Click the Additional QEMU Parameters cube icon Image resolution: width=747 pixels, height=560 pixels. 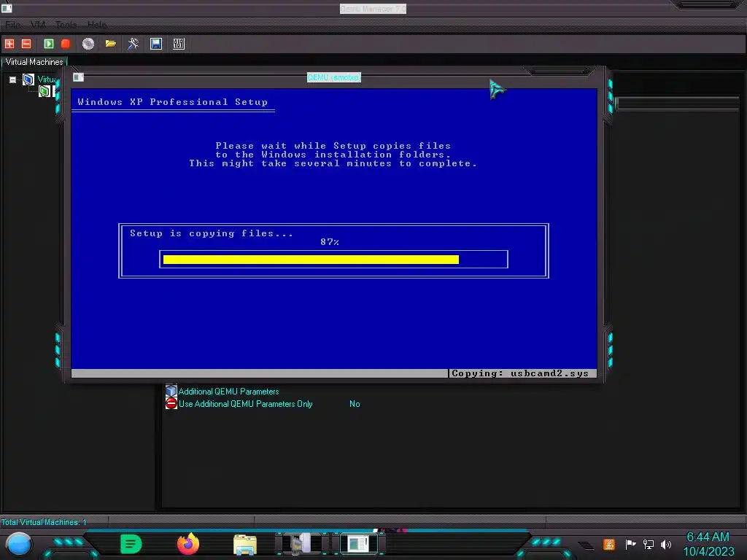click(171, 391)
